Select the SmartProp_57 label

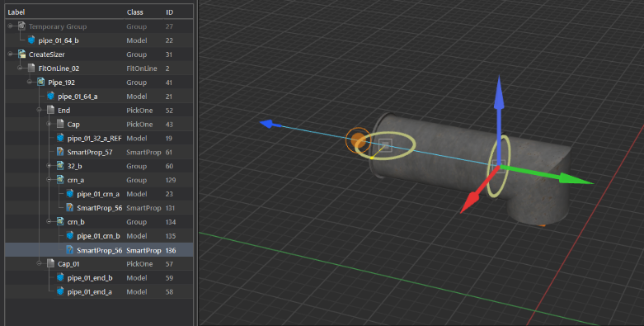tap(90, 152)
